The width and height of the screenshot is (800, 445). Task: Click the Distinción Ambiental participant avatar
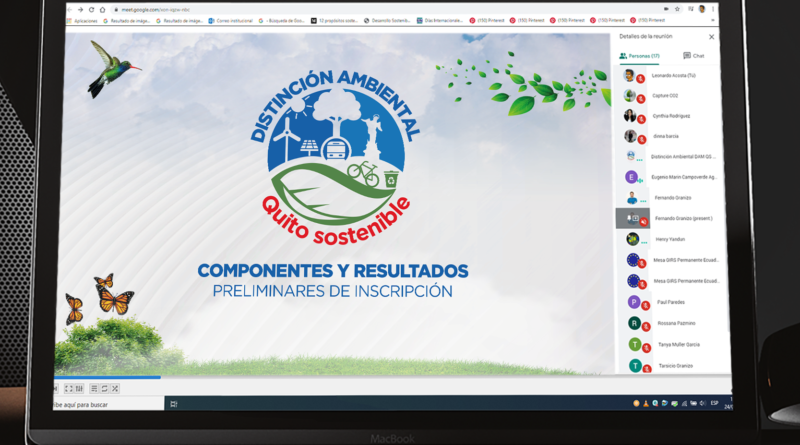631,156
